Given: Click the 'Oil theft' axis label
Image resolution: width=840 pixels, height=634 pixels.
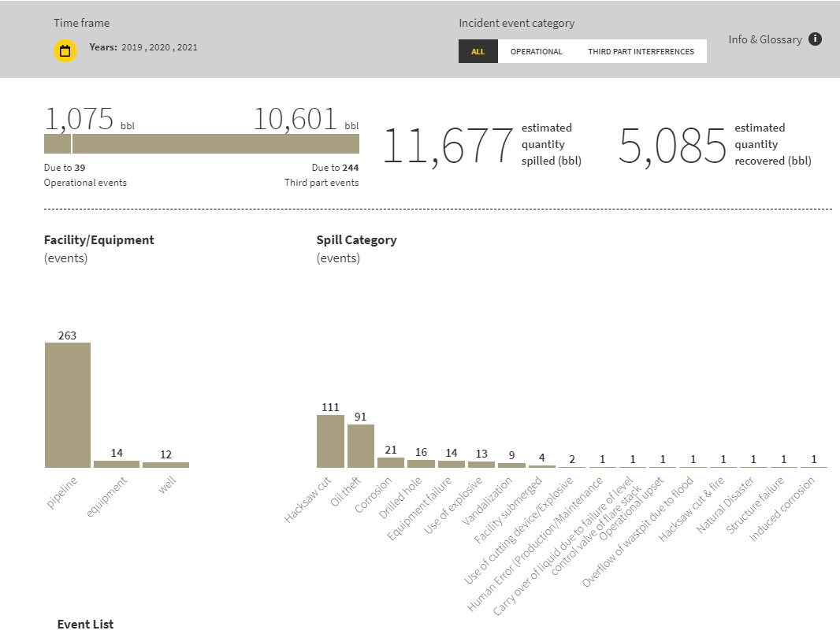Looking at the screenshot, I should 346,491.
